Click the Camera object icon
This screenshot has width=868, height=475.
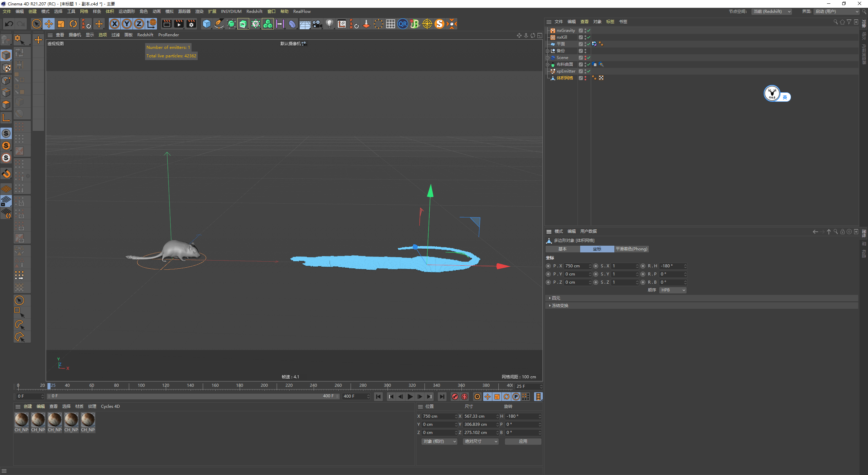click(x=317, y=24)
